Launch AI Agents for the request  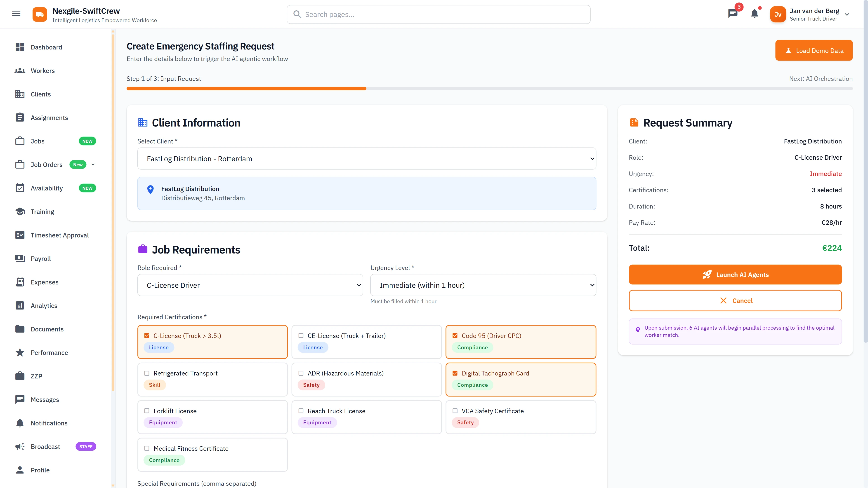click(735, 274)
